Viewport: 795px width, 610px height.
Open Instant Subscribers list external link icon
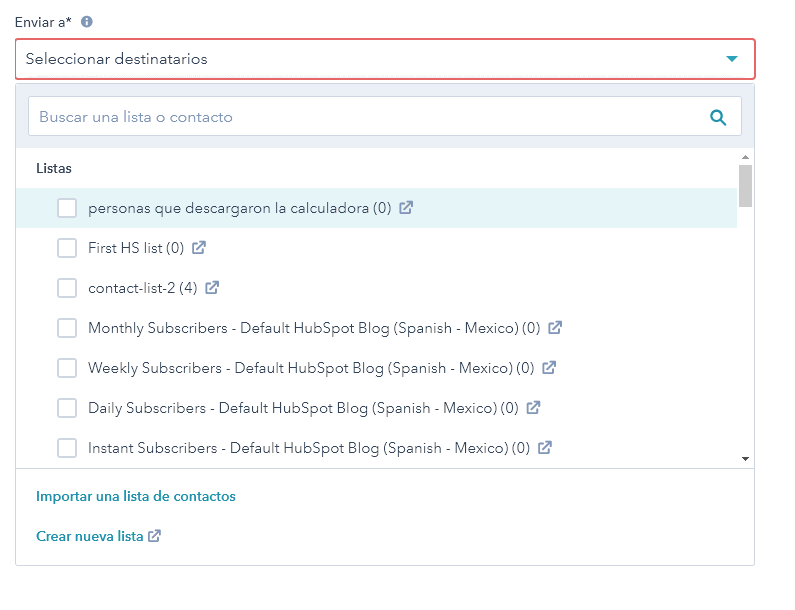click(545, 448)
